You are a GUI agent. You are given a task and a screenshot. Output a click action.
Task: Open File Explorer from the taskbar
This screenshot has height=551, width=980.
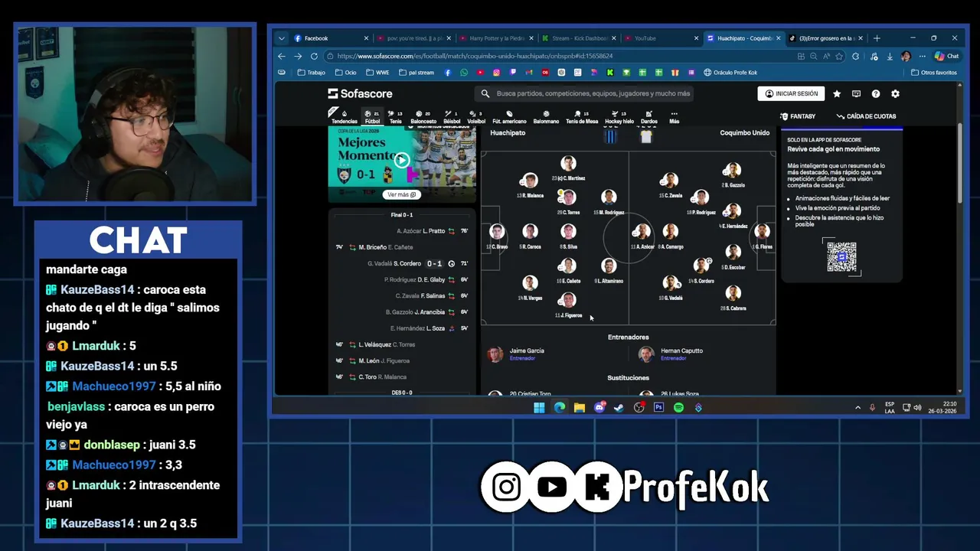click(579, 408)
